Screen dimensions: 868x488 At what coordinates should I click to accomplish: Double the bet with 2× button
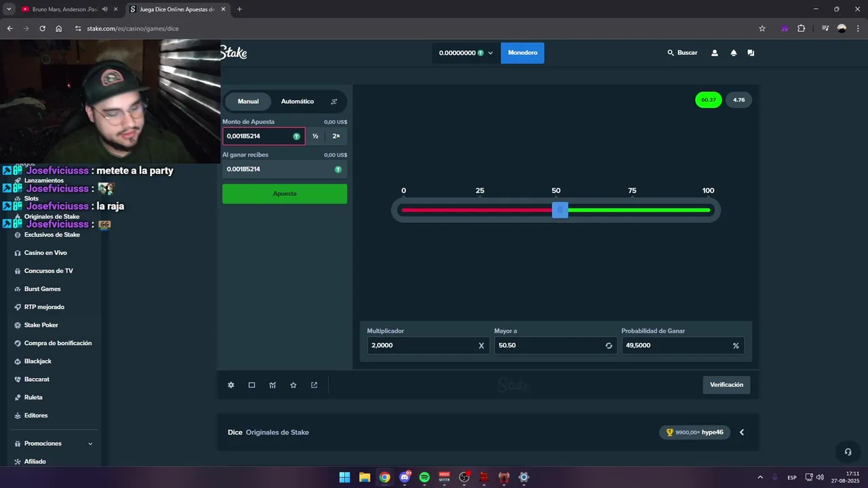pos(336,136)
